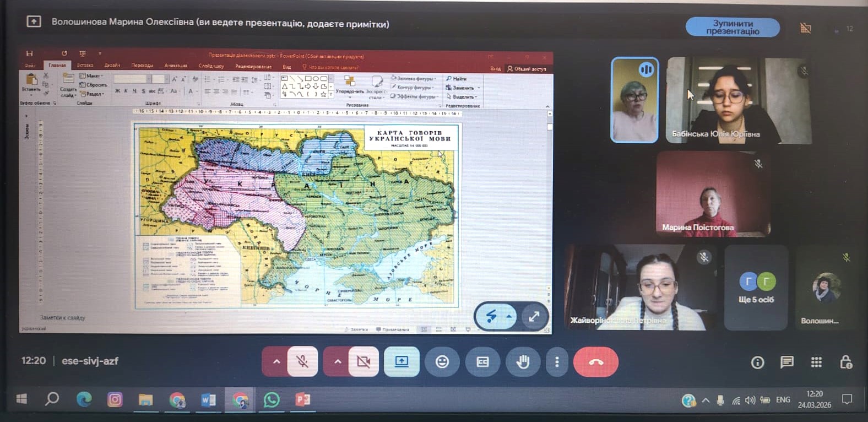This screenshot has height=422, width=868.
Task: Open the three-dot more options menu
Action: click(x=557, y=361)
